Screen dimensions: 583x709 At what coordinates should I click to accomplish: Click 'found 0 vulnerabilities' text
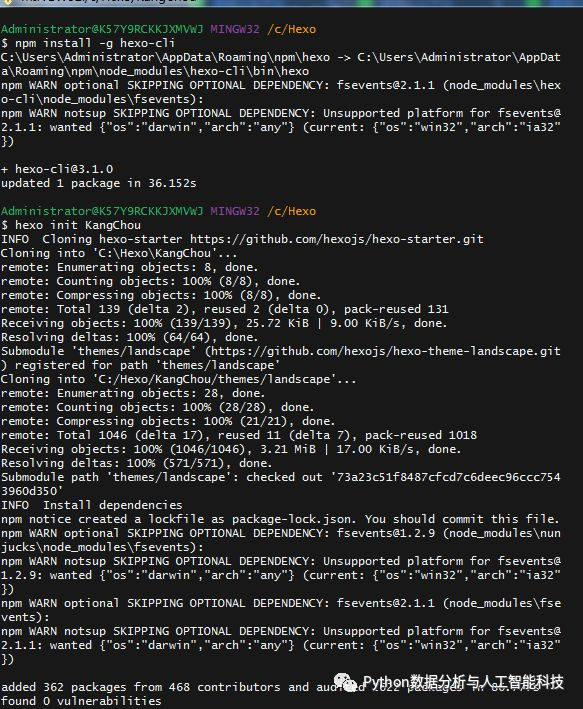click(81, 701)
